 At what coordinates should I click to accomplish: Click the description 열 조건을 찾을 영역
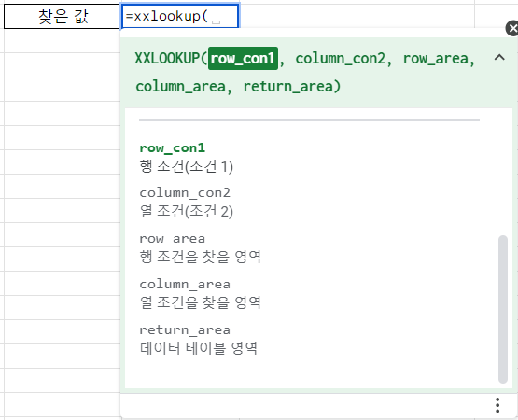tap(200, 302)
